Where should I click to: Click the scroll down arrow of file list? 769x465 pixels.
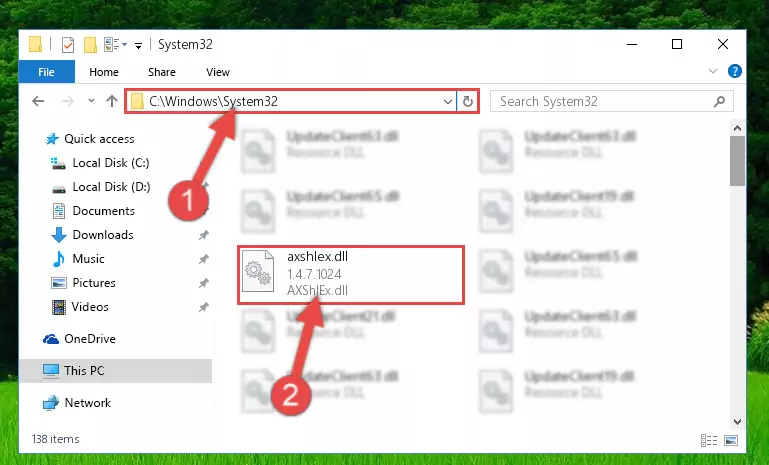pyautogui.click(x=737, y=422)
